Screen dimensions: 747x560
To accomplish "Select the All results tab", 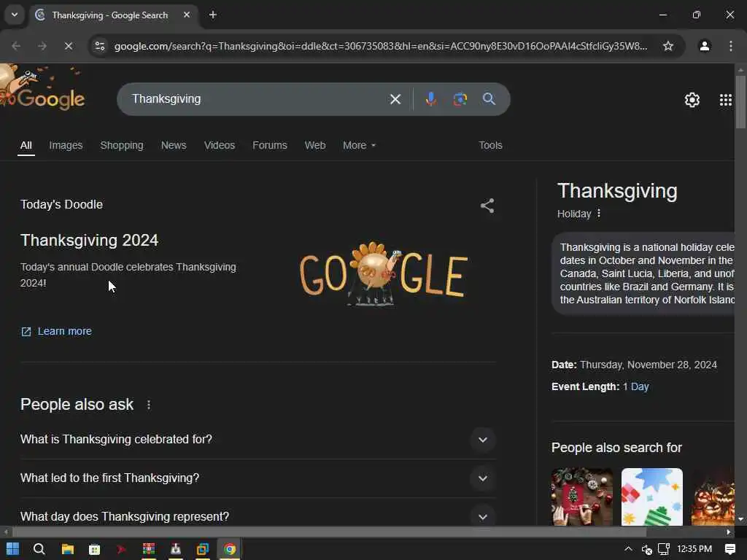I will (26, 145).
